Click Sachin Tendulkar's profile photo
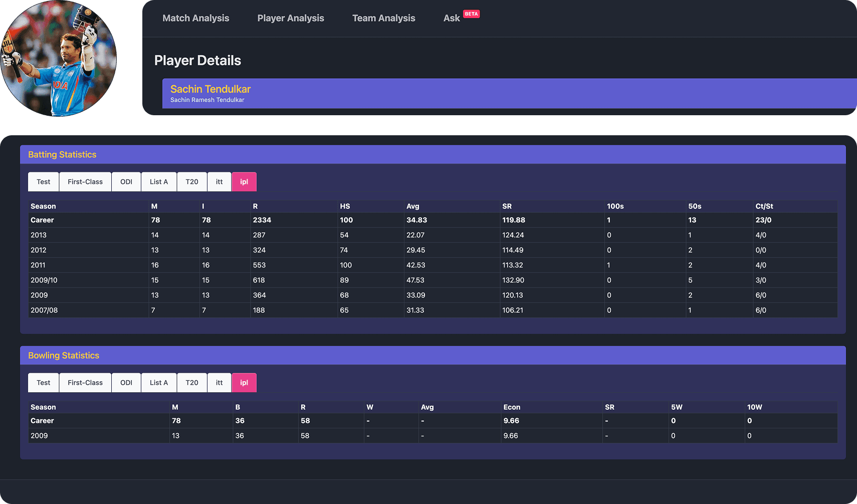The width and height of the screenshot is (857, 504). (x=58, y=58)
